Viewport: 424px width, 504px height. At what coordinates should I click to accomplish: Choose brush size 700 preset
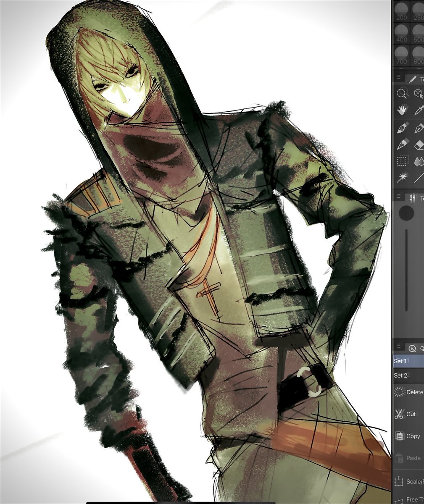coord(402,55)
